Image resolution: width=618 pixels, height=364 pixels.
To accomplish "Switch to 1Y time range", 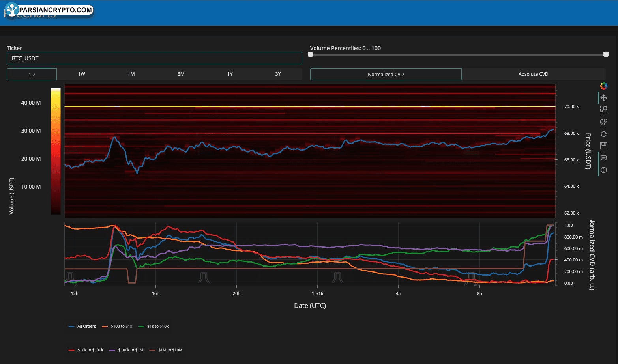I will (230, 74).
